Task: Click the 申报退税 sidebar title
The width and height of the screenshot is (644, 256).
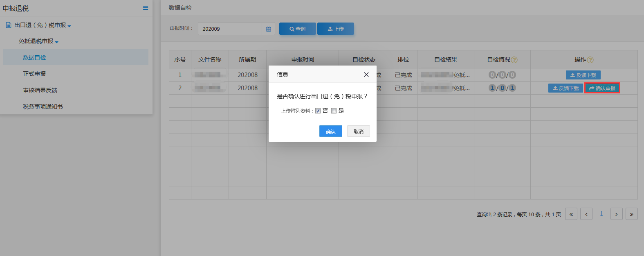Action: 16,8
